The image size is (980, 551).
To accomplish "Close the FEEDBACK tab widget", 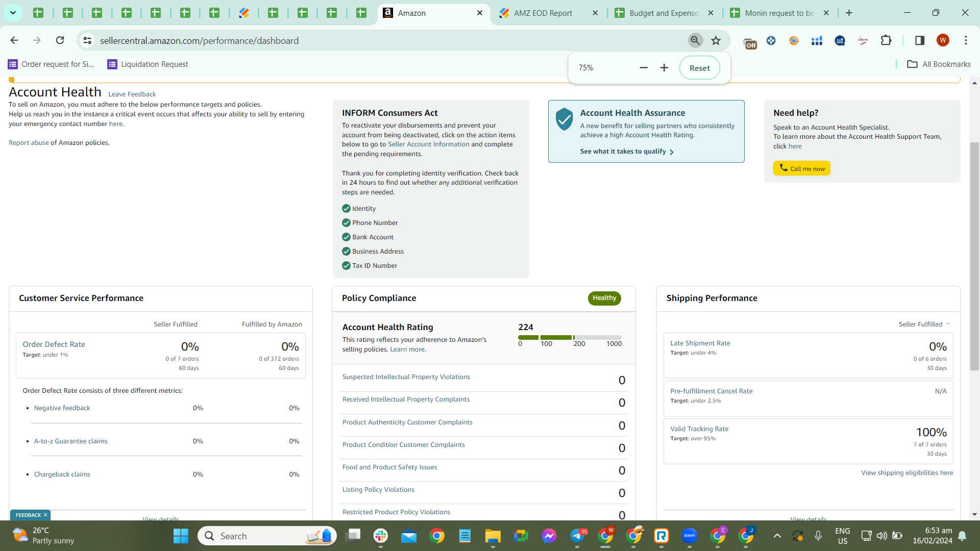I will click(45, 515).
